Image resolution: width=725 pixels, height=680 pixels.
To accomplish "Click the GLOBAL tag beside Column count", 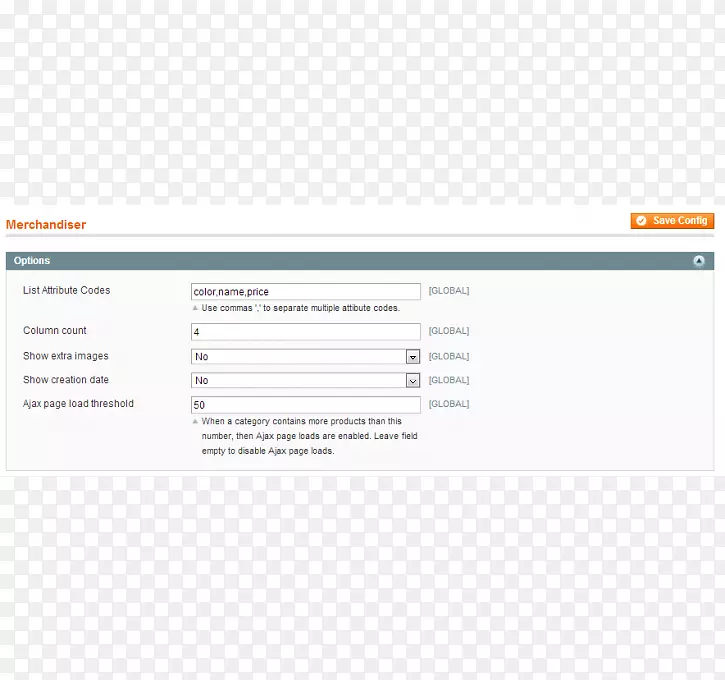I will [449, 331].
